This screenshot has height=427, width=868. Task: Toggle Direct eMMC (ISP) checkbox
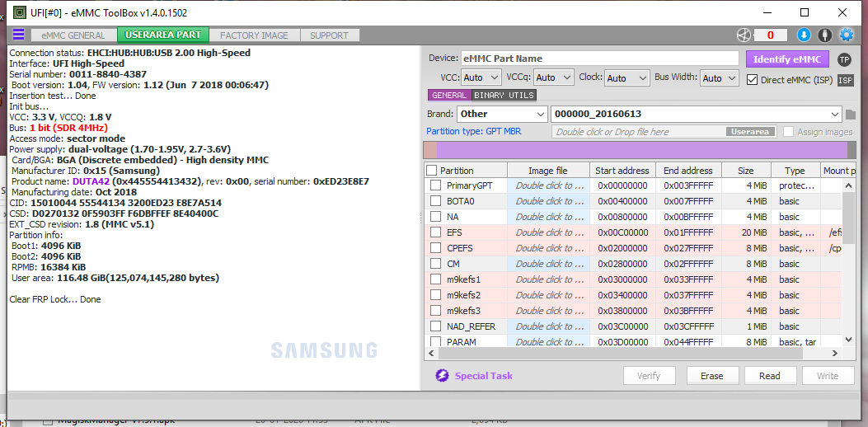pos(752,80)
